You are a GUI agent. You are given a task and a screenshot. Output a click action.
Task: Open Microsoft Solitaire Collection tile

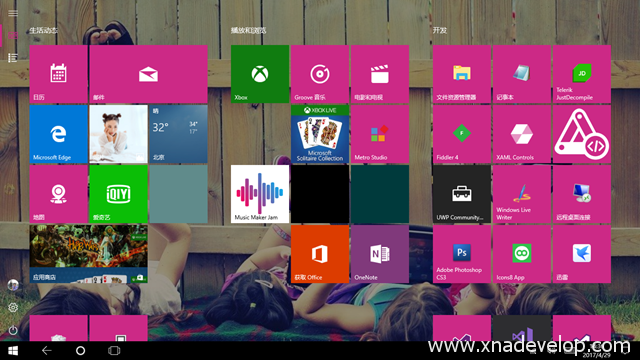pos(320,134)
